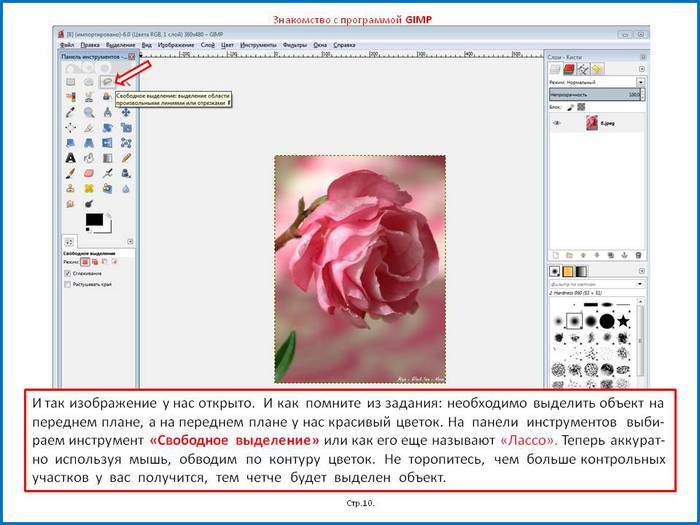Select the Clone stamp tool

(x=71, y=188)
